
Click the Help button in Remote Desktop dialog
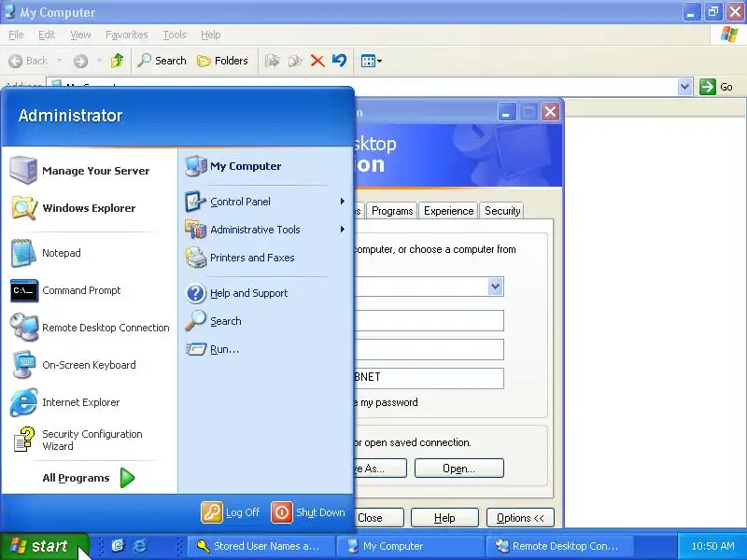pyautogui.click(x=444, y=518)
